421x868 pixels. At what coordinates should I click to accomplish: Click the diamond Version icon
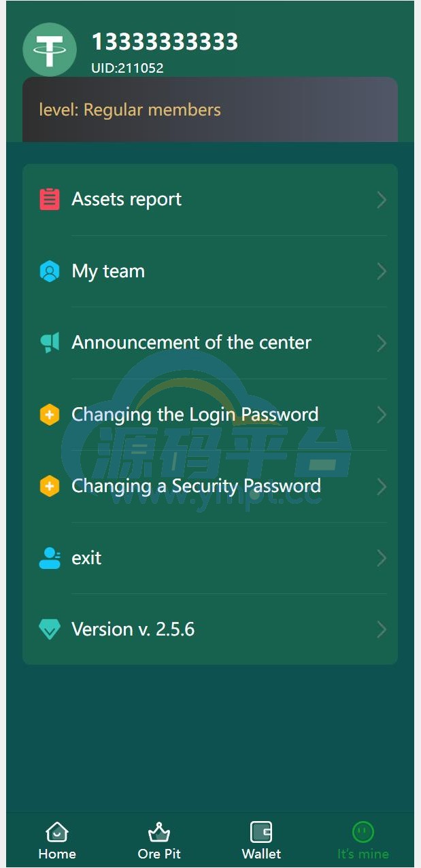point(50,629)
